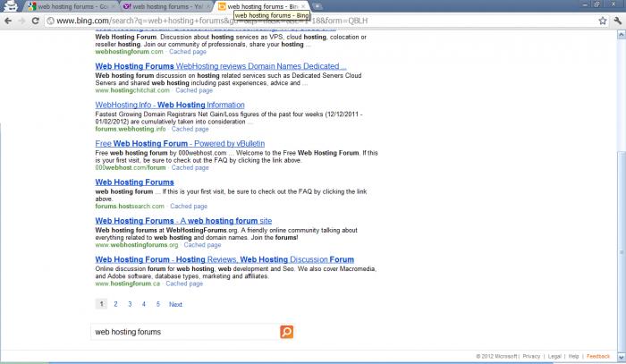View cached page for hostingforum.ca
Viewport: 626px width, 364px height.
point(184,284)
